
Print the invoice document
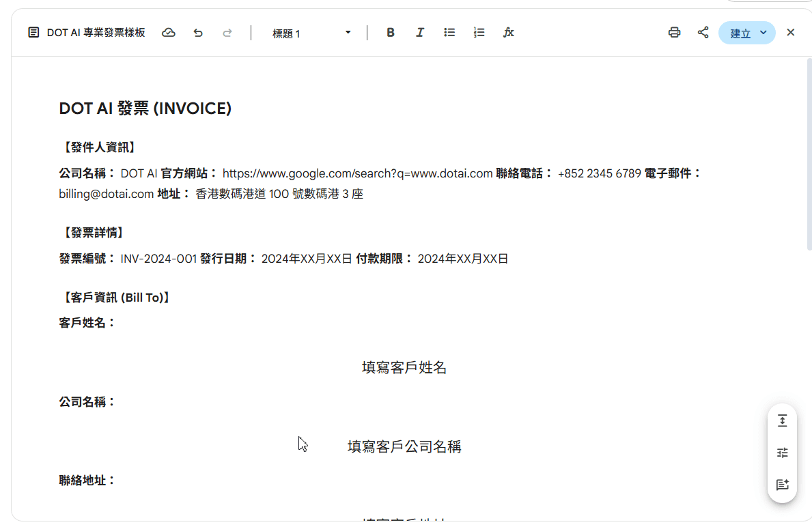tap(674, 33)
